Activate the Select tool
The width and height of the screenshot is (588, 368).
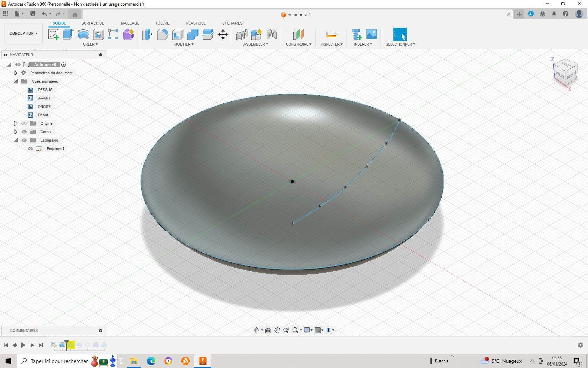coord(400,34)
